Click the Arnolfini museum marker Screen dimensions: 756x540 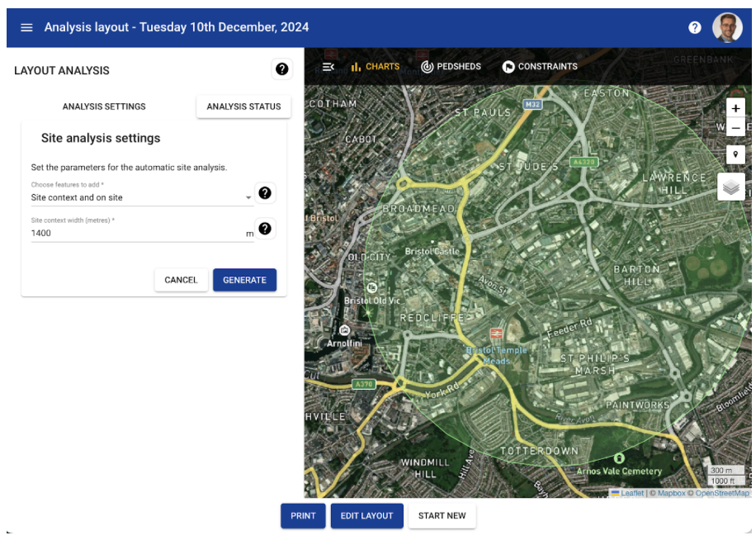(344, 330)
